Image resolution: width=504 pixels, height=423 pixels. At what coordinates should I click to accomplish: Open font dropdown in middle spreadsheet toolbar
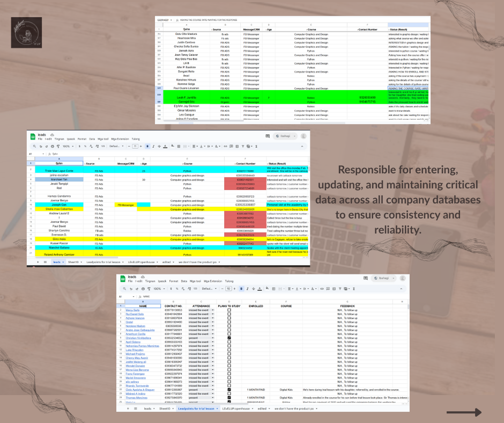[116, 146]
